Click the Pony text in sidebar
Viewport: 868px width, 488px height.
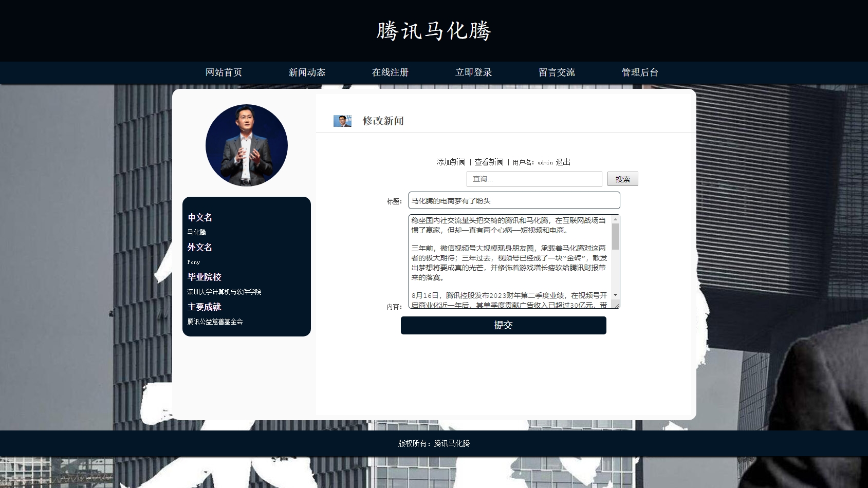click(194, 262)
